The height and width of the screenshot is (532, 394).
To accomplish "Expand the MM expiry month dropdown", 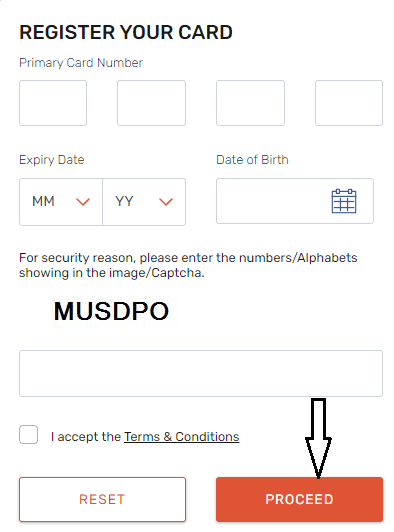I will 61,202.
